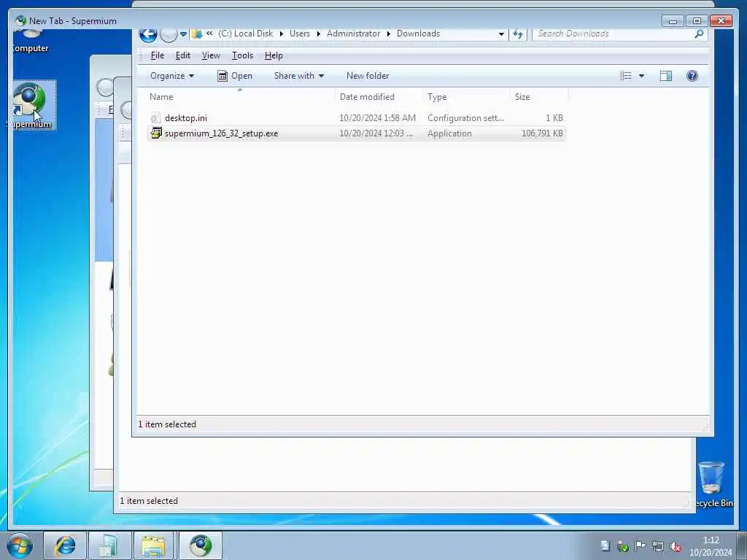Screen dimensions: 747x560
Task: Click the Action Center flag tray icon
Action: point(640,546)
